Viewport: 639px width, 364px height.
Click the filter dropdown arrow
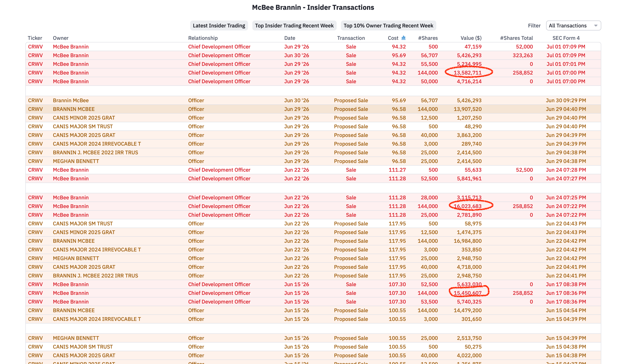click(x=595, y=26)
